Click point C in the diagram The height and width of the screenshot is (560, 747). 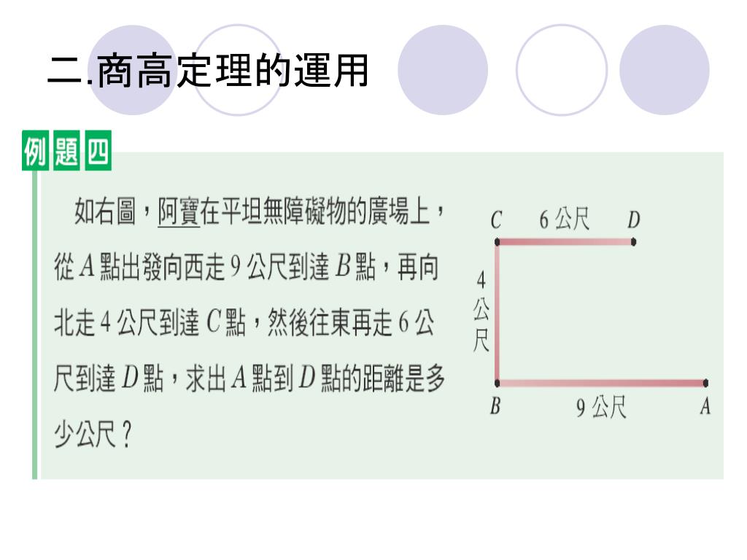click(497, 242)
